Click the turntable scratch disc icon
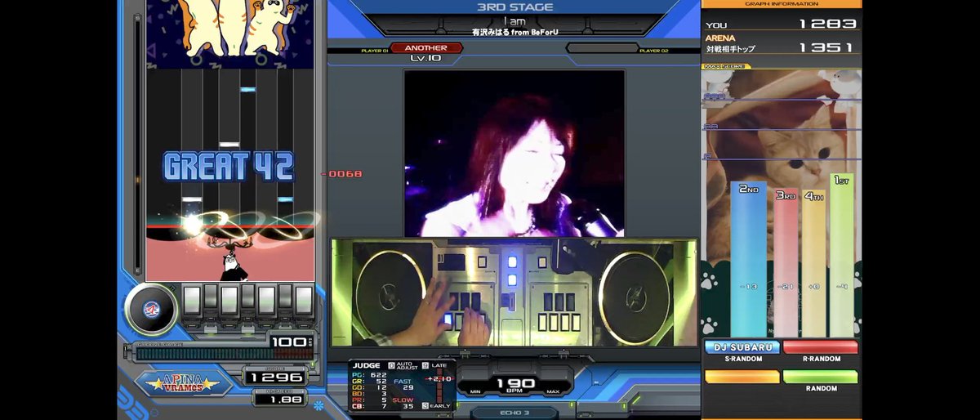Viewport: 980px width, 420px height. click(151, 310)
